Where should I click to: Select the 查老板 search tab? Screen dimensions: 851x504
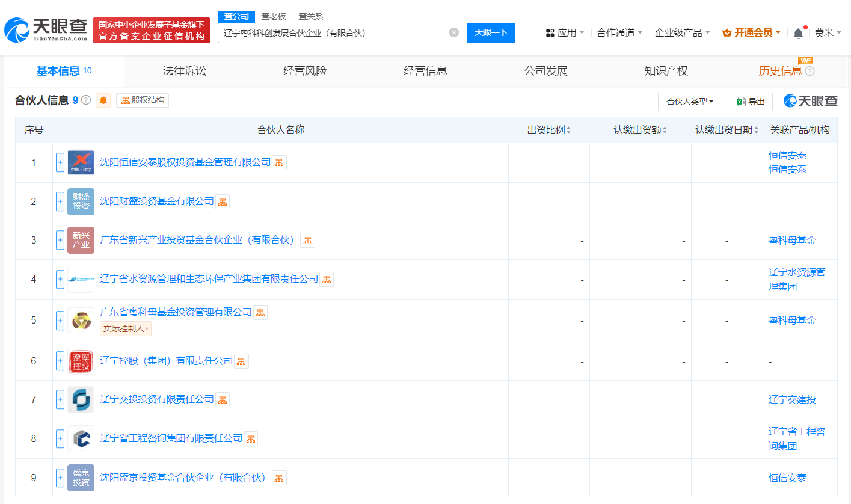point(274,16)
